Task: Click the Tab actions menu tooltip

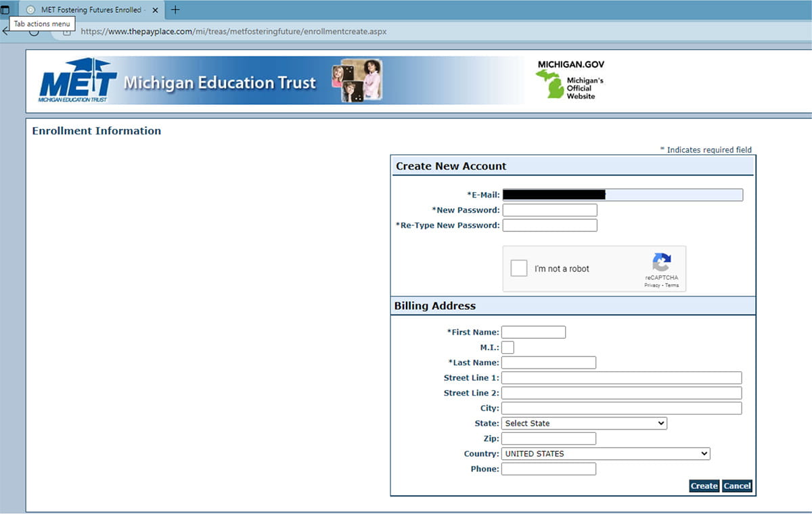Action: 41,23
